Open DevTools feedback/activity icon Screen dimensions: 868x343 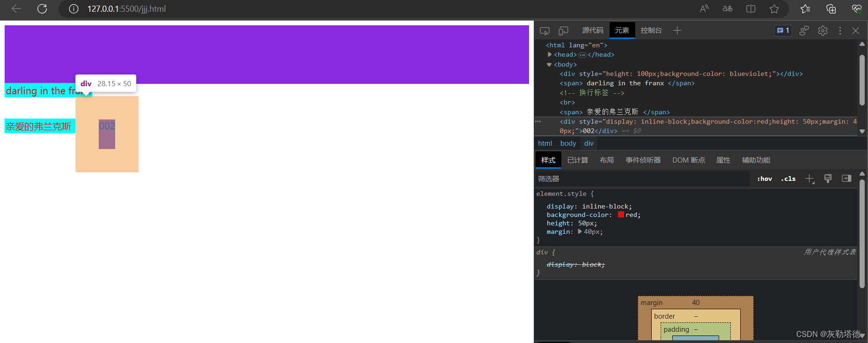[x=804, y=30]
